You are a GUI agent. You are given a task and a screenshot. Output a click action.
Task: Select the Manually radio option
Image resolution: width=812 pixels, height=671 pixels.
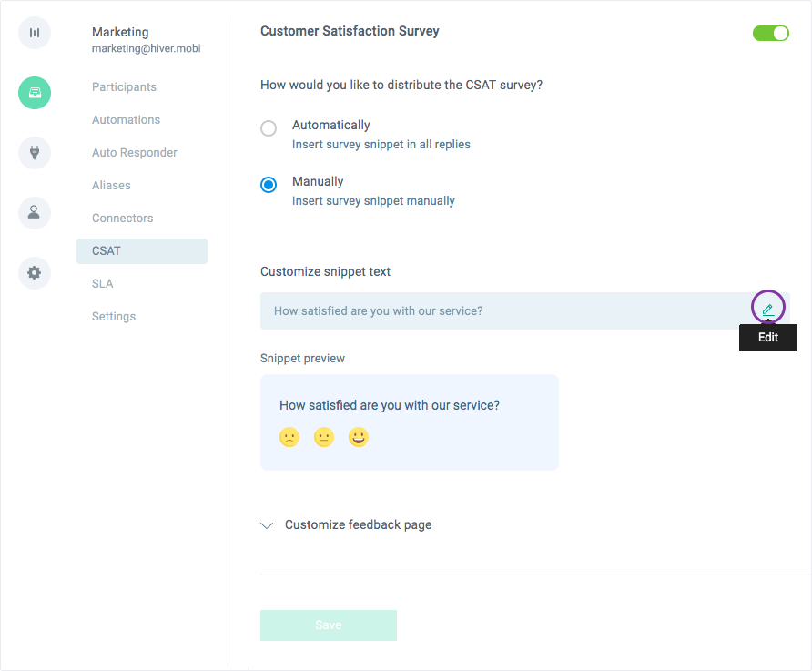pyautogui.click(x=269, y=184)
